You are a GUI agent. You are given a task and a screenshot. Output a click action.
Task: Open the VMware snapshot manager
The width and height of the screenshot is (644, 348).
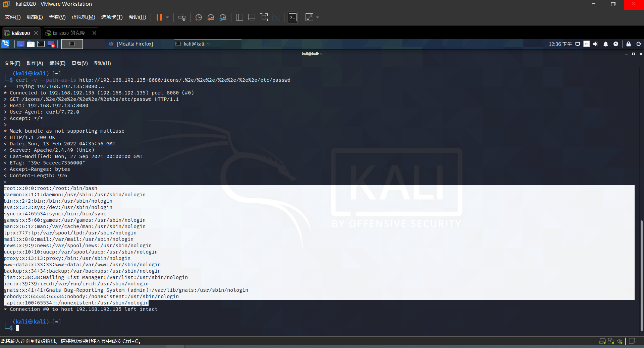tap(223, 17)
